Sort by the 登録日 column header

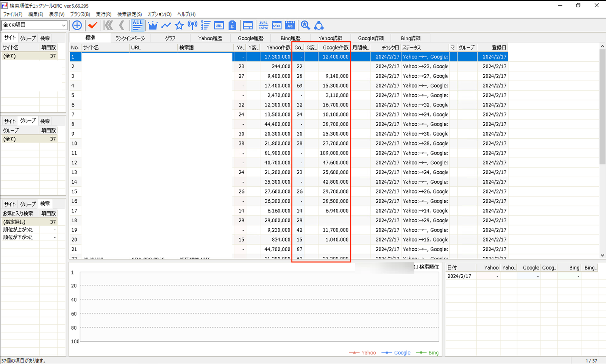492,47
